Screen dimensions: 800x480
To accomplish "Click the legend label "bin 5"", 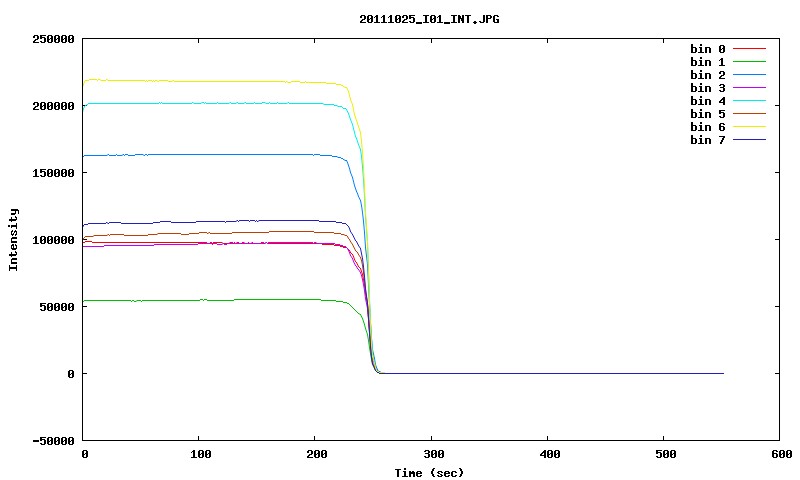I will [707, 114].
